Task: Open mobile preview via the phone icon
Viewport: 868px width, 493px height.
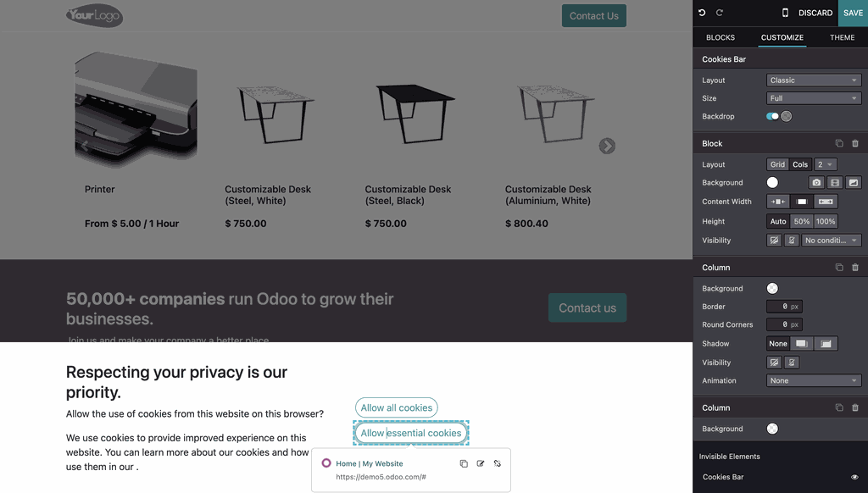Action: coord(784,13)
